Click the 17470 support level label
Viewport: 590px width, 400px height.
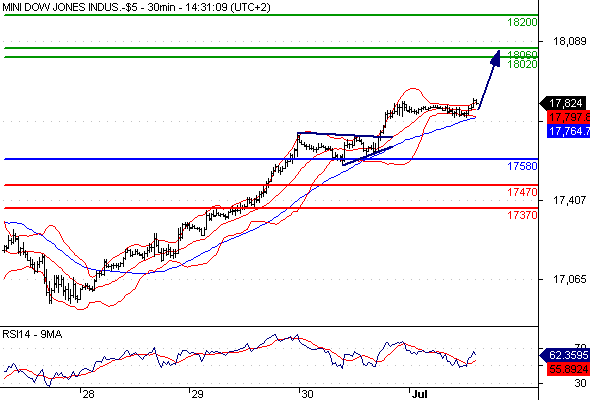tap(522, 192)
